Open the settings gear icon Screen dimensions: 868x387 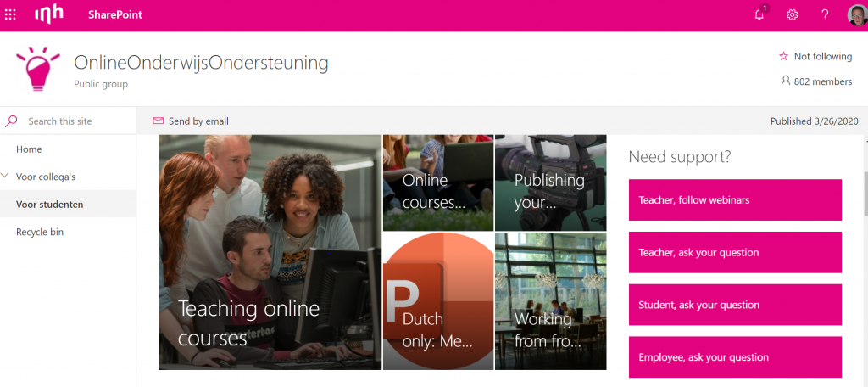coord(793,15)
